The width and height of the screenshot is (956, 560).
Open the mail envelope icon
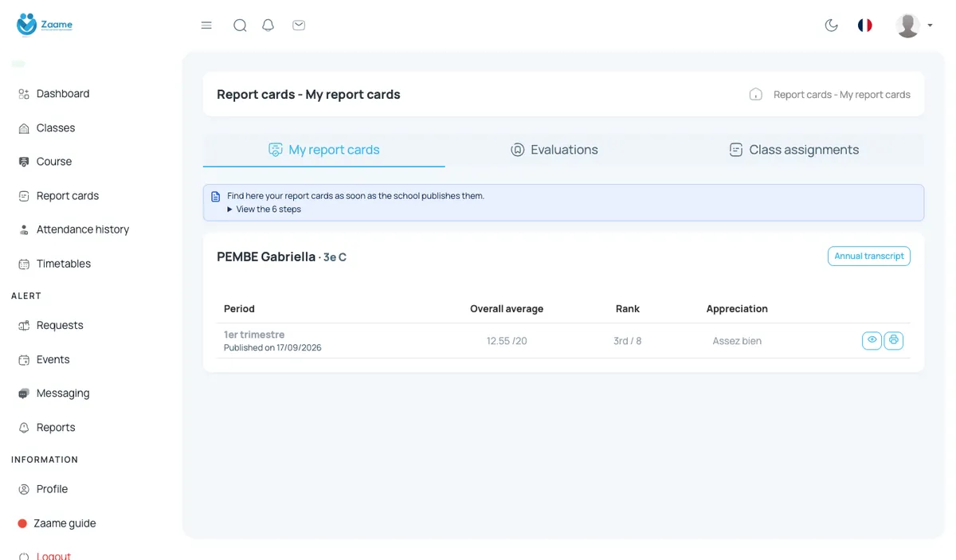[299, 25]
